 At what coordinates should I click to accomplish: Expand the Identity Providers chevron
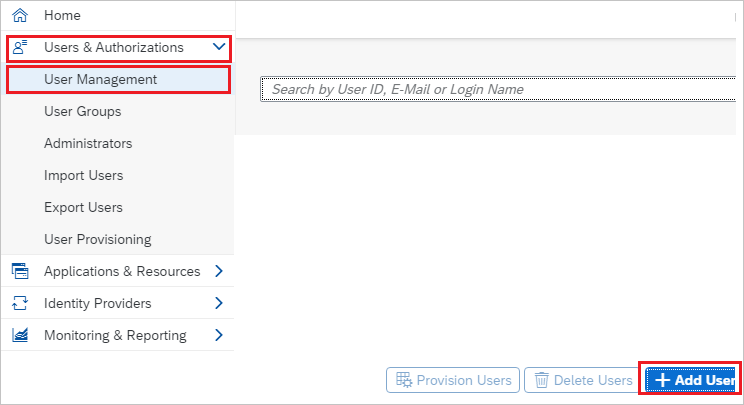pos(219,303)
